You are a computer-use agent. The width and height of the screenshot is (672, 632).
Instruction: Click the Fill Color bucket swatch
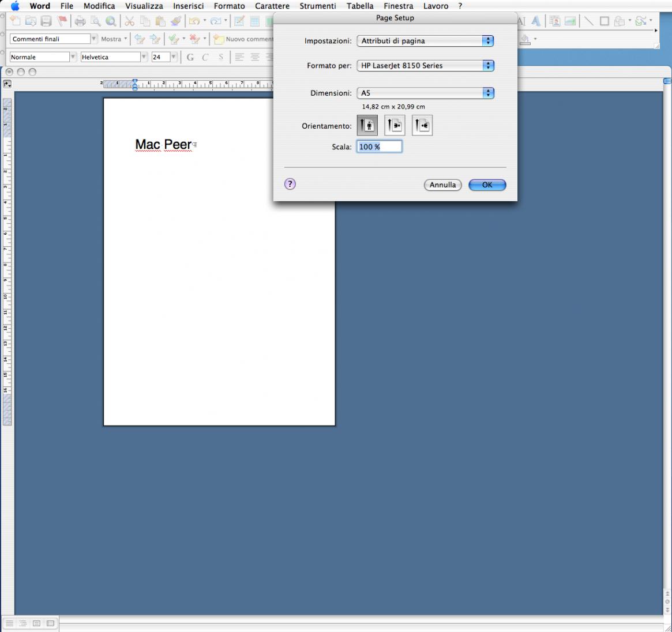[x=525, y=39]
